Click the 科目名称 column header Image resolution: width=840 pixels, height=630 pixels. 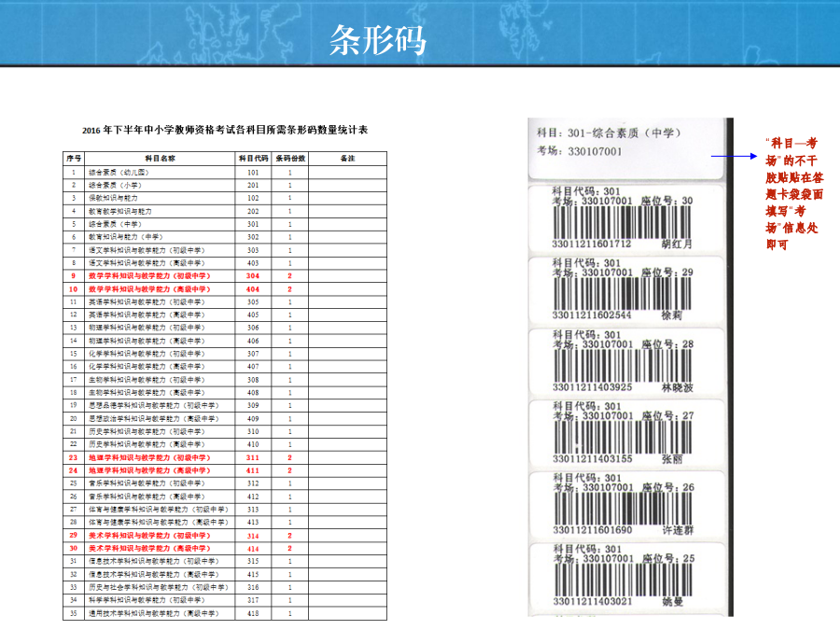coord(160,159)
